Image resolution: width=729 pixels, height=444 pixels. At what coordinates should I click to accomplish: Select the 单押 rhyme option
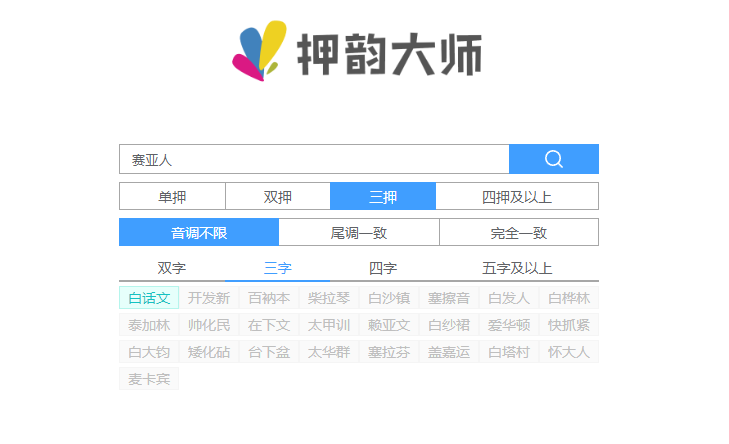tap(172, 196)
